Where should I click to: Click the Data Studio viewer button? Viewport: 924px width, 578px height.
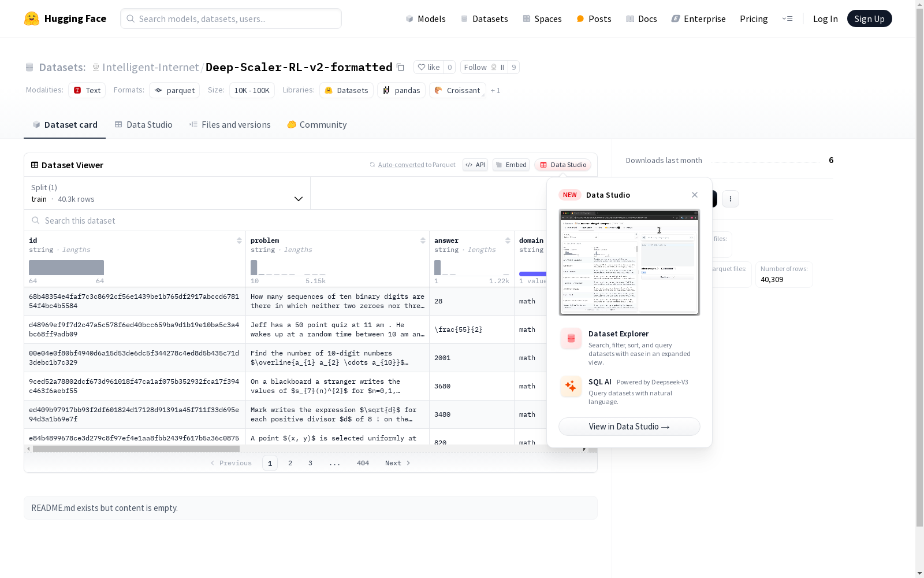click(x=562, y=165)
